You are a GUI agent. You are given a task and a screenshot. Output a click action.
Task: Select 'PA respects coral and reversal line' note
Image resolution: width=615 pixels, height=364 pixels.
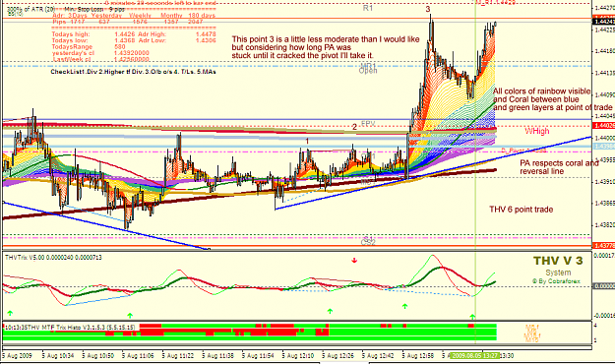(x=559, y=167)
